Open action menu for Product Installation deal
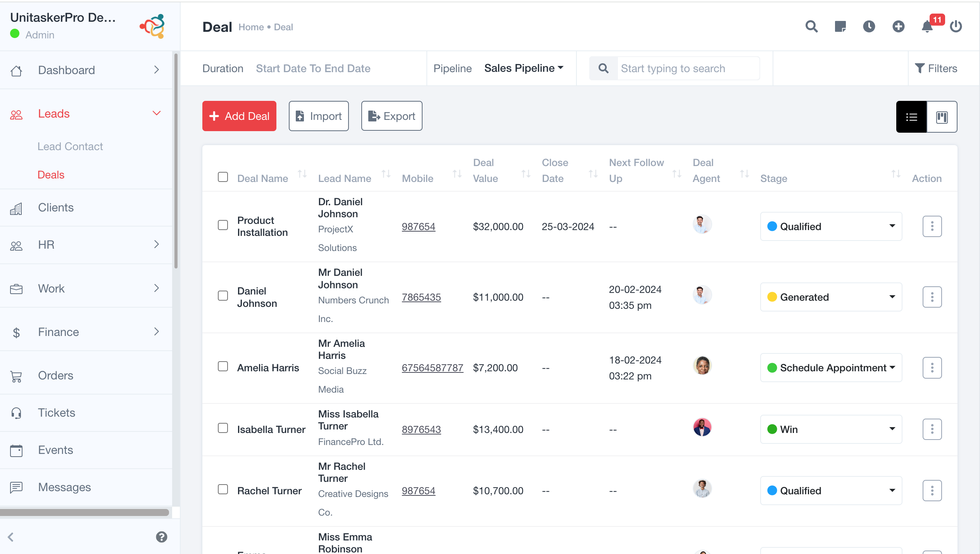This screenshot has height=554, width=980. (x=932, y=226)
